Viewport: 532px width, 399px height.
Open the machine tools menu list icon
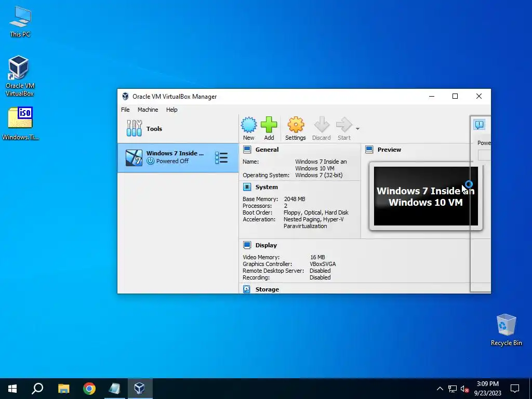221,158
